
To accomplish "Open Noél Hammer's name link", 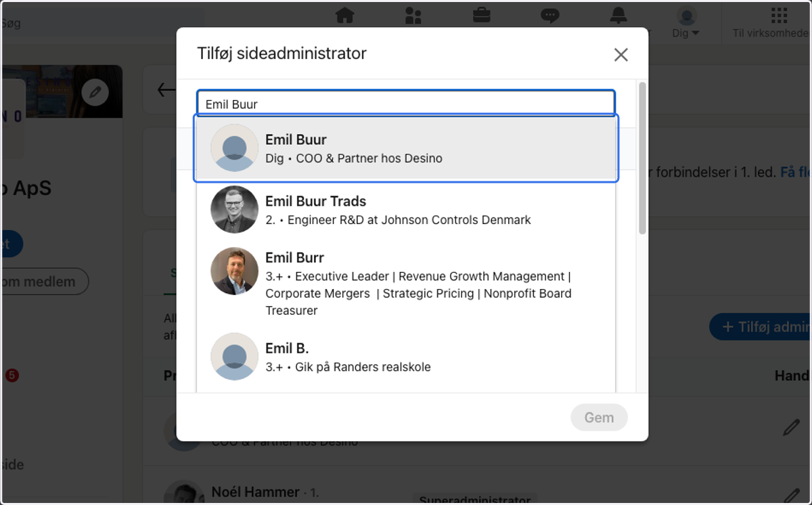I will click(x=255, y=492).
